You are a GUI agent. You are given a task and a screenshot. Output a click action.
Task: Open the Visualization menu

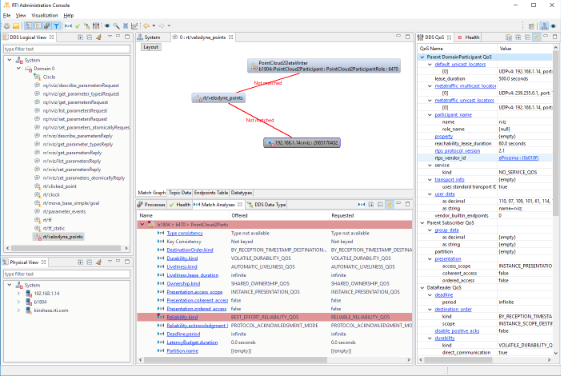[x=45, y=15]
